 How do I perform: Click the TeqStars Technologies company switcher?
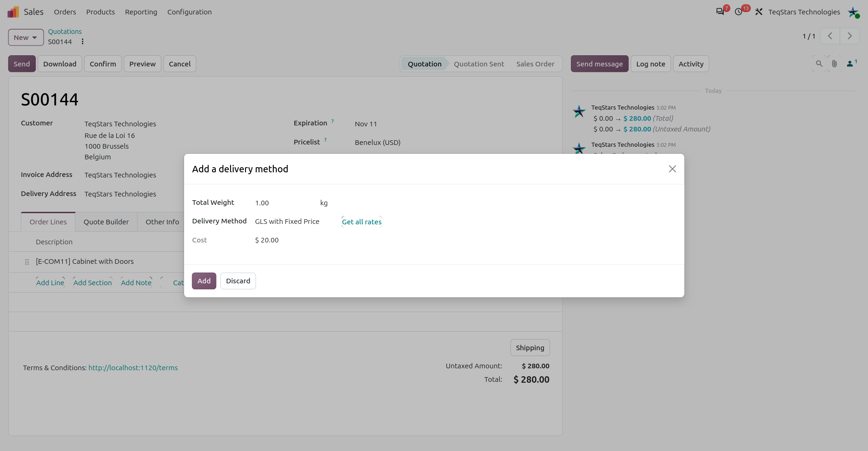[804, 12]
